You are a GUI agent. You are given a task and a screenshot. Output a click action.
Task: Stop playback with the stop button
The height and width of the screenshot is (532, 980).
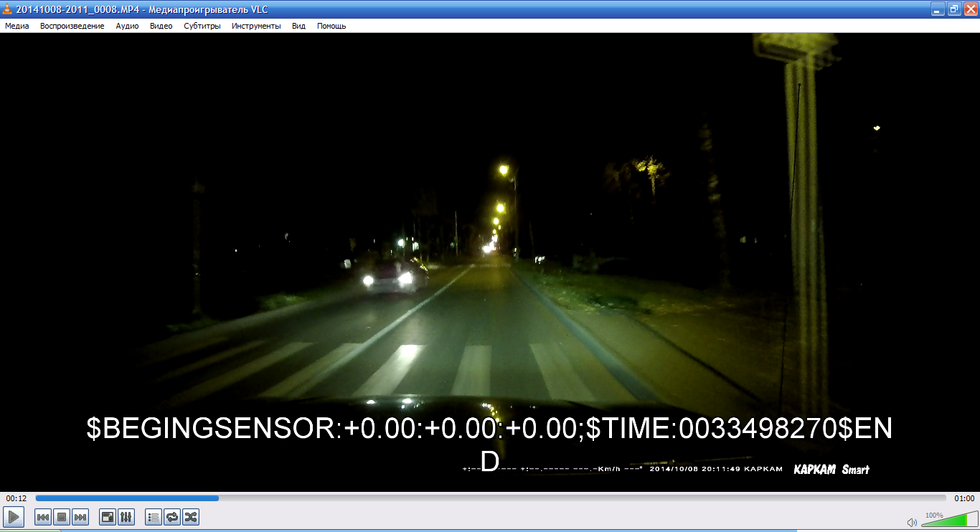[62, 517]
